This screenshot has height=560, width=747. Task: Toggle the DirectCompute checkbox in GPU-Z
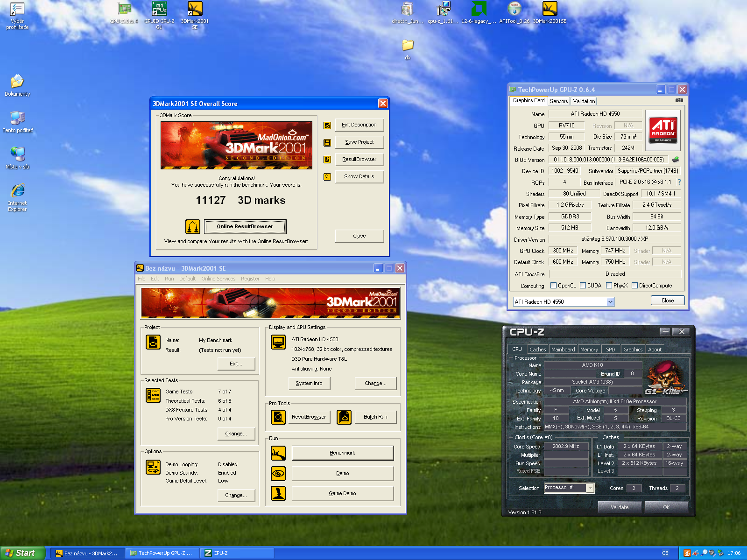(635, 286)
